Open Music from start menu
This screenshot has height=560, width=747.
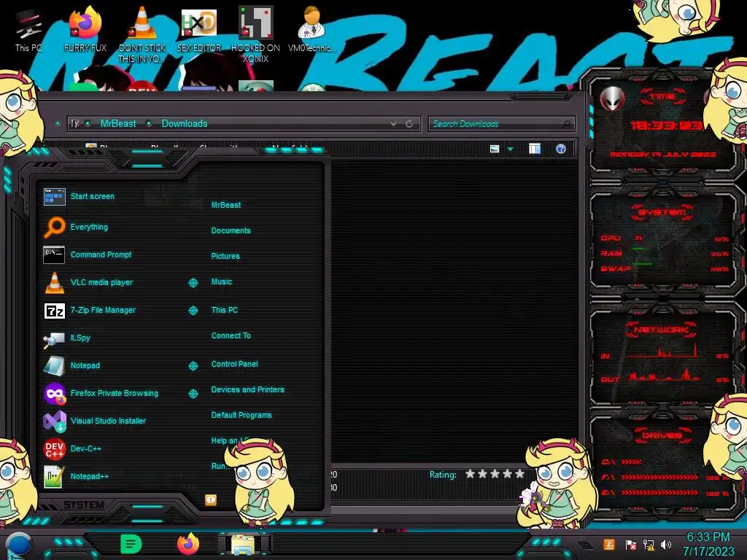coord(222,282)
